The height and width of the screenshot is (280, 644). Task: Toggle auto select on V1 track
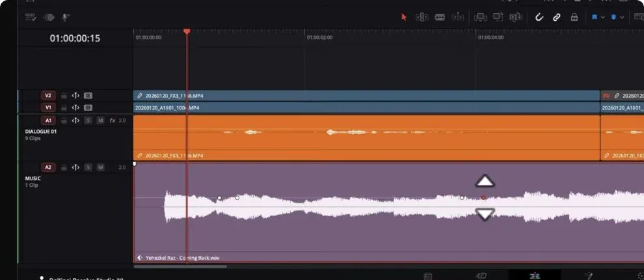(x=75, y=107)
